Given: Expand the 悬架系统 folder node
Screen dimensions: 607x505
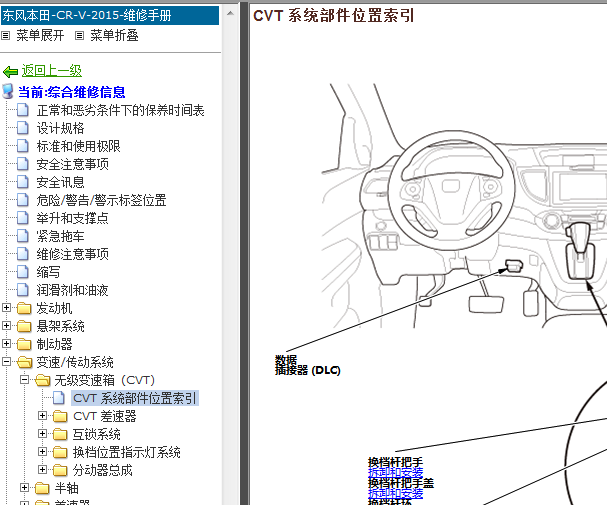Looking at the screenshot, I should tap(6, 325).
